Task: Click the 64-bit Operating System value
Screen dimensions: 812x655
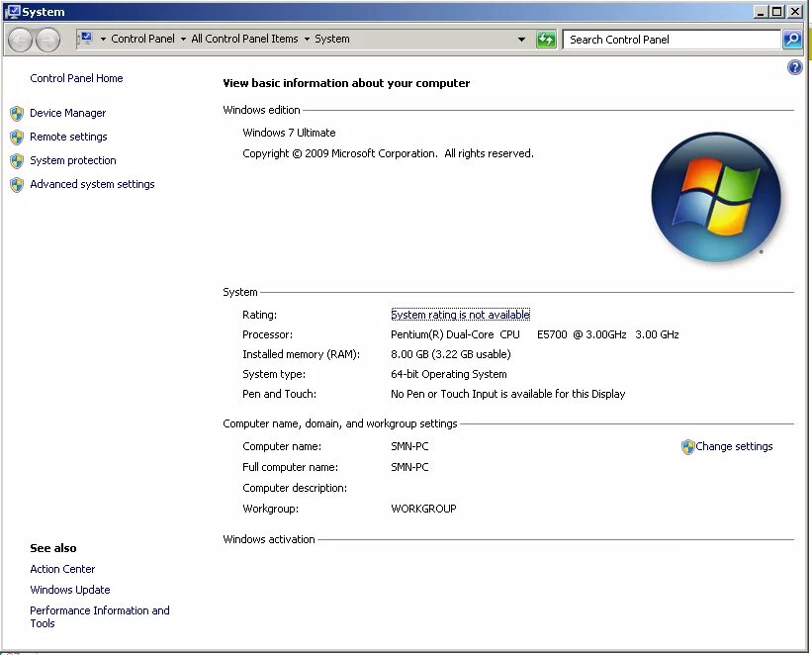Action: [x=448, y=374]
